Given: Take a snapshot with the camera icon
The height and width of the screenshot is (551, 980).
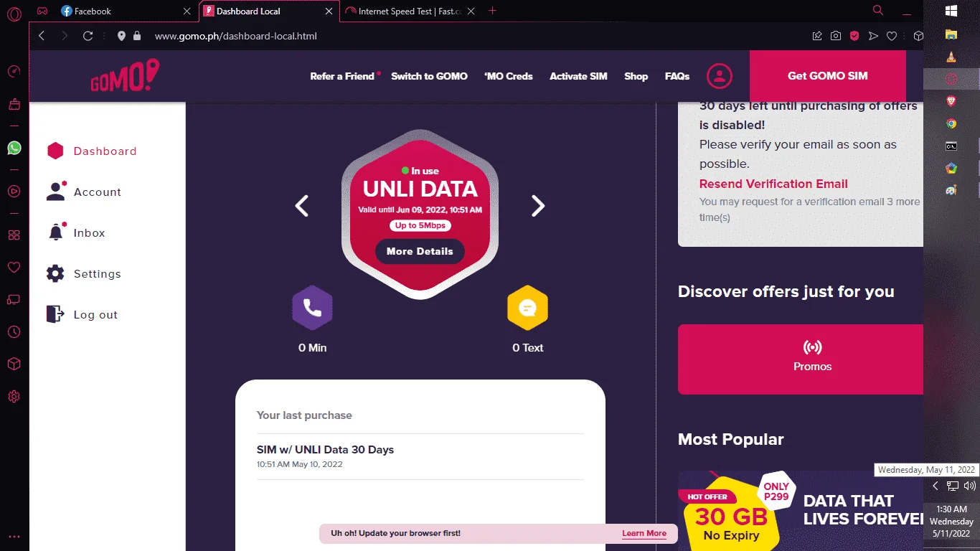Looking at the screenshot, I should 836,36.
